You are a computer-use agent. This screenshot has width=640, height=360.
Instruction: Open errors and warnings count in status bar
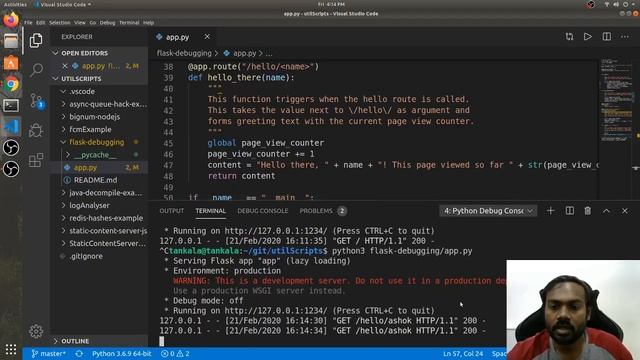point(175,353)
